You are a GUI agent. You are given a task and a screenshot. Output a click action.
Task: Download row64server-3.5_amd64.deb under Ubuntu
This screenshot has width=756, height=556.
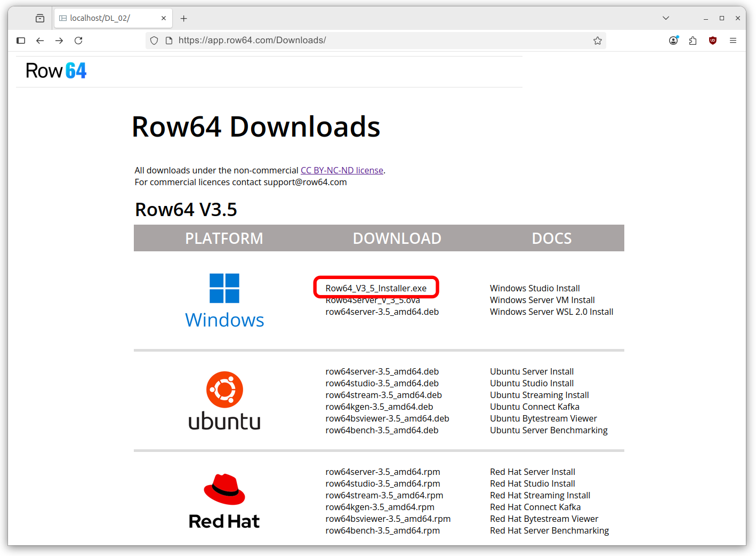pos(382,371)
